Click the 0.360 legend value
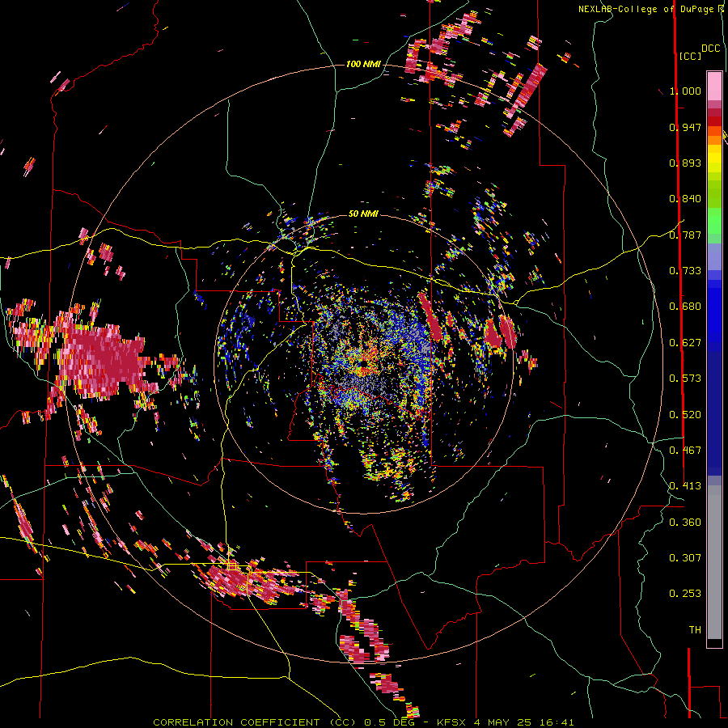This screenshot has height=728, width=728. click(685, 523)
